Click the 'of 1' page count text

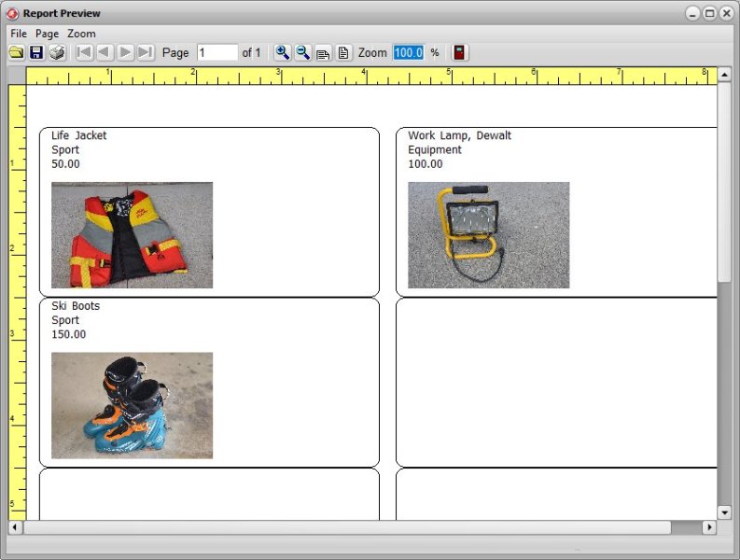[x=251, y=52]
